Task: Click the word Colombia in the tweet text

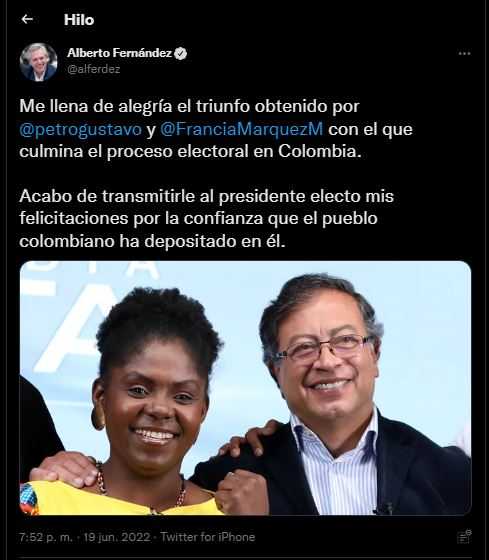Action: point(320,151)
